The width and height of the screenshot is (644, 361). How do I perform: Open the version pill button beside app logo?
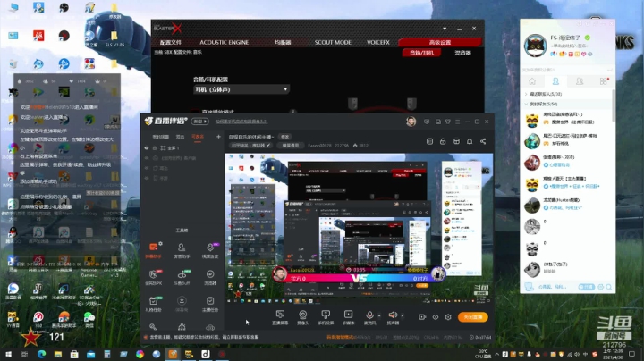[200, 122]
